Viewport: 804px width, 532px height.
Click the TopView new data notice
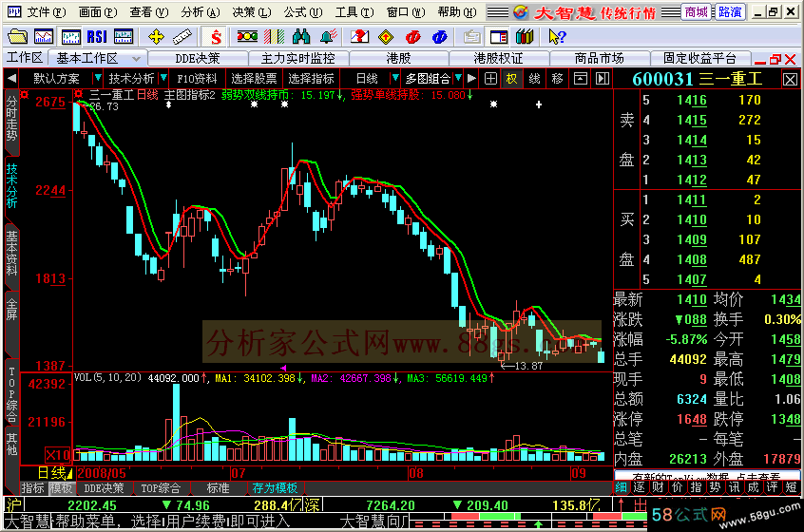coord(706,476)
